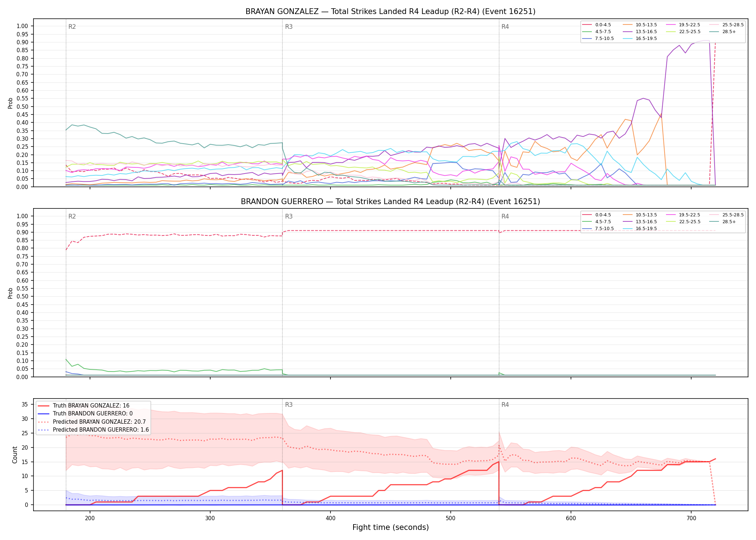This screenshot has width=756, height=540.
Task: Click the 1.00 tick in Gonzalez chart
Action: pos(23,26)
